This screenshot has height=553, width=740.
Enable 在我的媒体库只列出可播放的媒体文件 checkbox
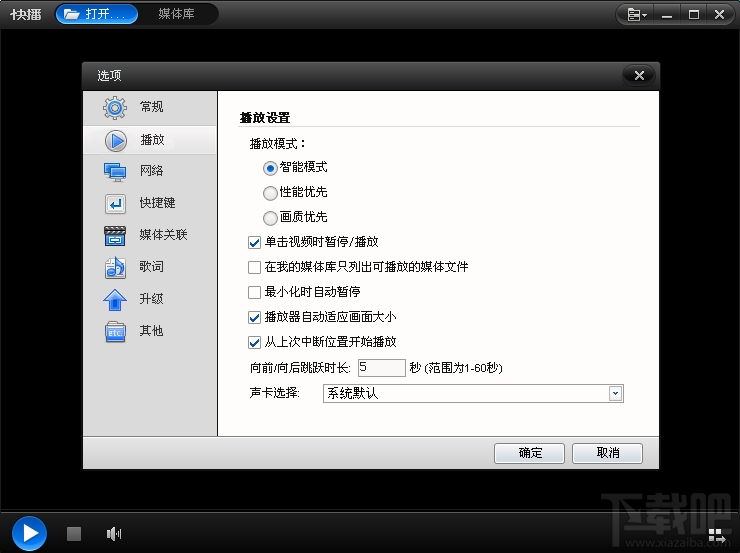[254, 268]
